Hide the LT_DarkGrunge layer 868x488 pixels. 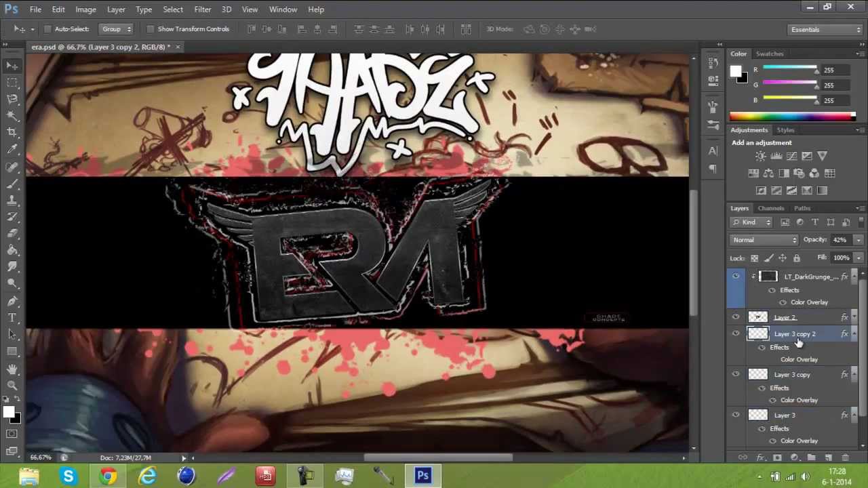pyautogui.click(x=736, y=277)
